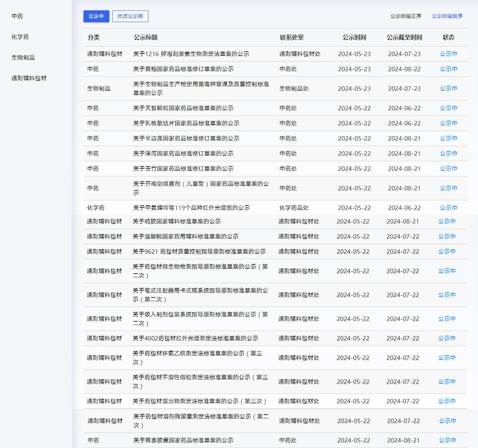Sort by 公示时间正序

click(x=406, y=16)
